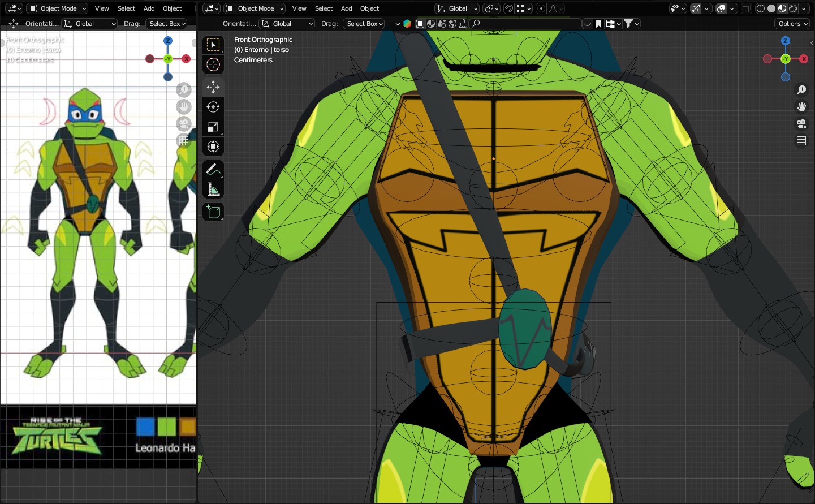This screenshot has height=504, width=815.
Task: Click pan hand icon in right viewport
Action: click(x=801, y=107)
